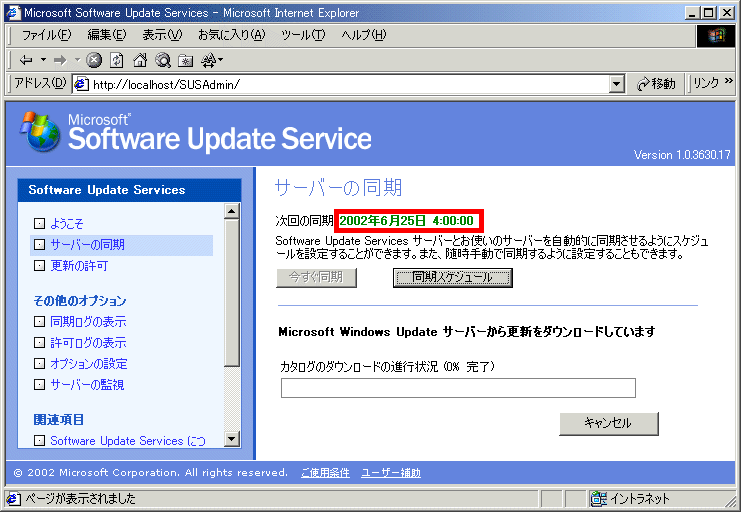This screenshot has height=512, width=741.
Task: Click the bullet icon beside サーバーの監視
Action: pos(40,384)
